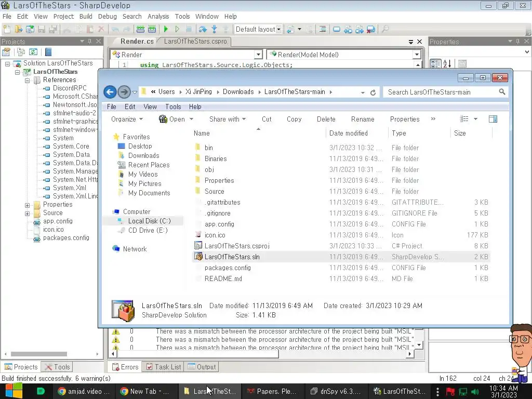Click the Clear Bookmarks icon with red X
Viewport: 532px width, 399px height.
tap(371, 29)
